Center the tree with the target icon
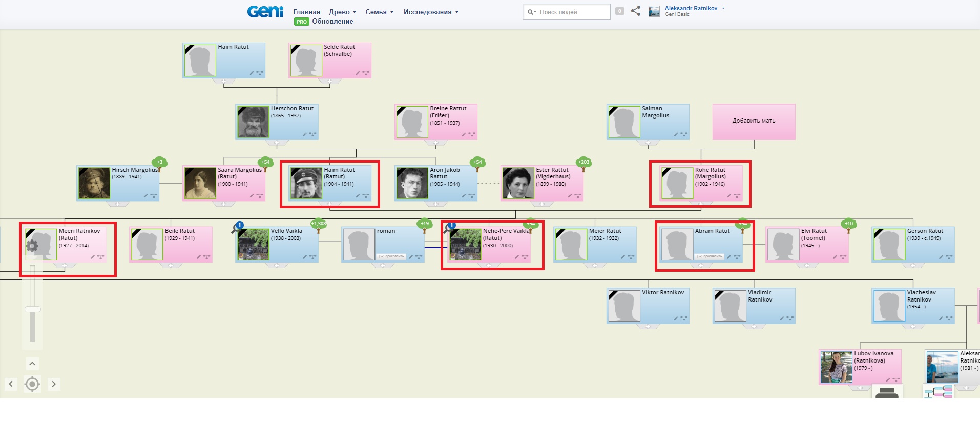This screenshot has width=980, height=421. (x=32, y=384)
